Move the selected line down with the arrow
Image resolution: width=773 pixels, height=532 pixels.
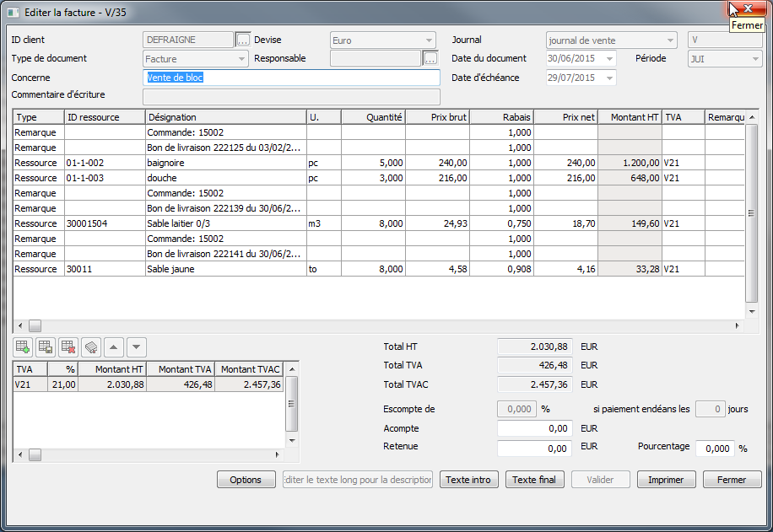click(137, 347)
